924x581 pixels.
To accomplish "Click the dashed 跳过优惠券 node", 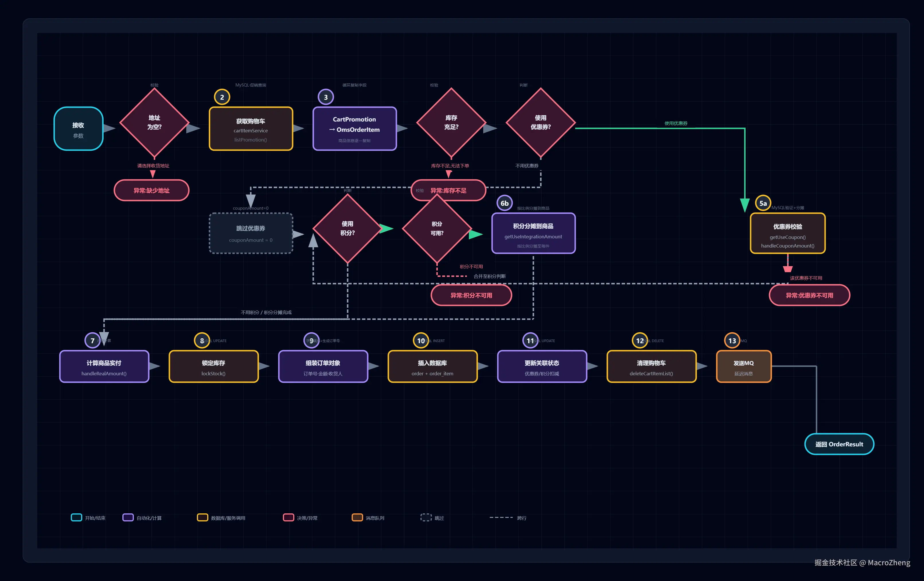I will 251,233.
